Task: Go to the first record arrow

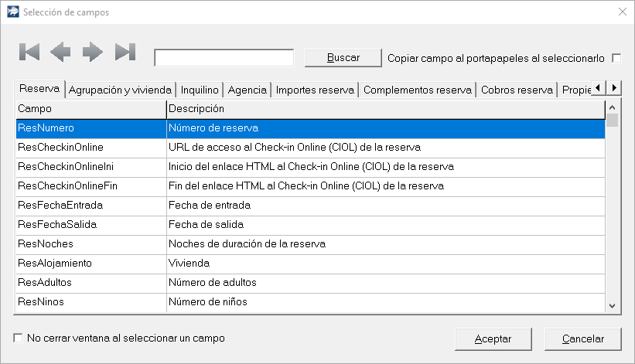Action: tap(29, 52)
